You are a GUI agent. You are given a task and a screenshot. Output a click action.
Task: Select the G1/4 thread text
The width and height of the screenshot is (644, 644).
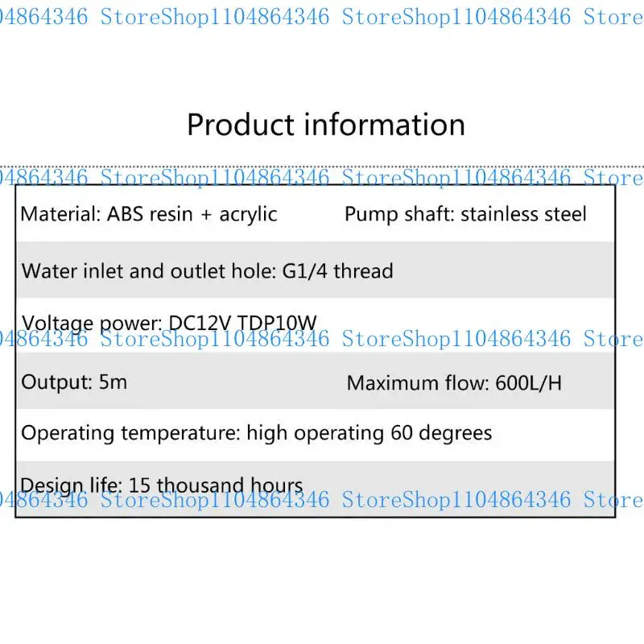pyautogui.click(x=337, y=271)
